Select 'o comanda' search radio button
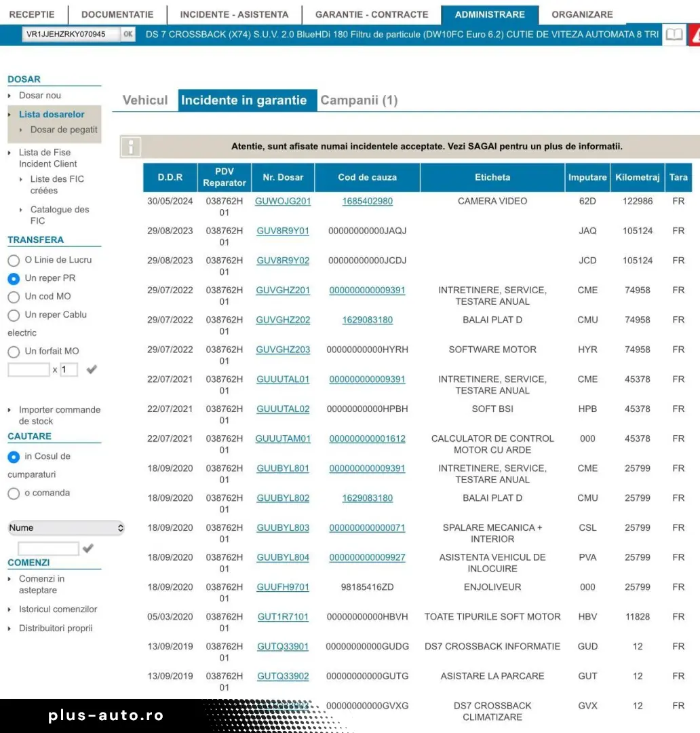Image resolution: width=700 pixels, height=733 pixels. [x=14, y=493]
